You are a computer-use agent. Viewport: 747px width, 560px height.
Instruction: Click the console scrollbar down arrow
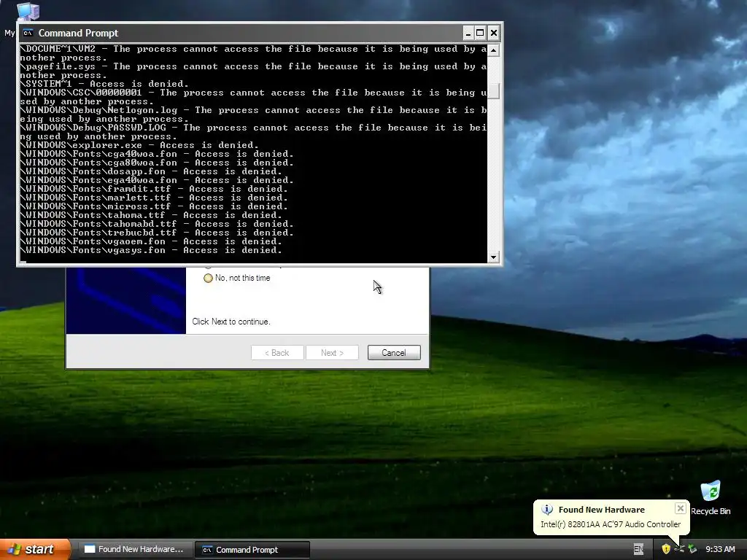click(494, 257)
